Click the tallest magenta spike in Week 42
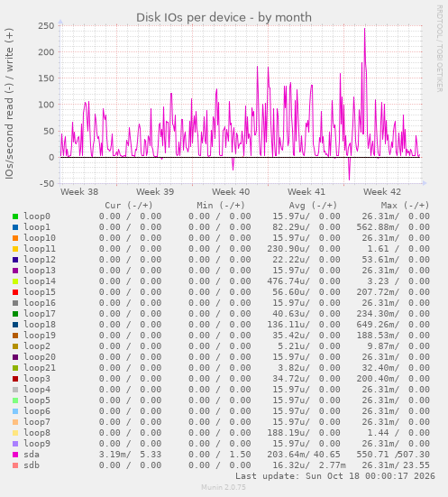The height and width of the screenshot is (497, 448). point(365,29)
